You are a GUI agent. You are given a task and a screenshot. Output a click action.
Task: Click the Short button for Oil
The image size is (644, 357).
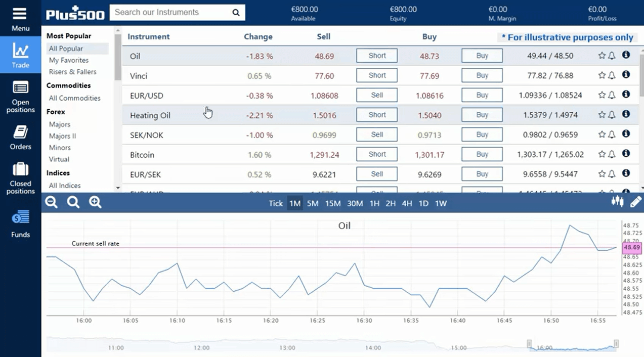pyautogui.click(x=376, y=55)
